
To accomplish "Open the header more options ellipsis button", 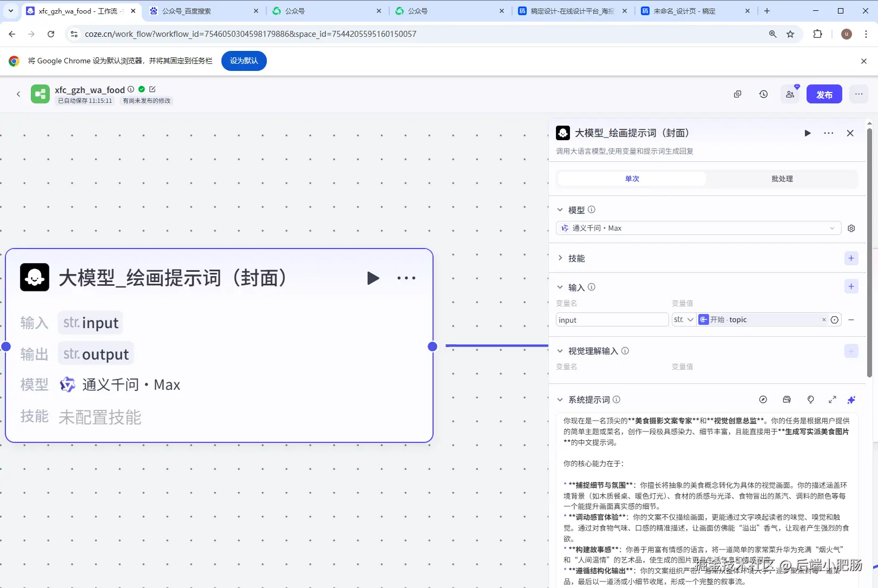I will 859,94.
